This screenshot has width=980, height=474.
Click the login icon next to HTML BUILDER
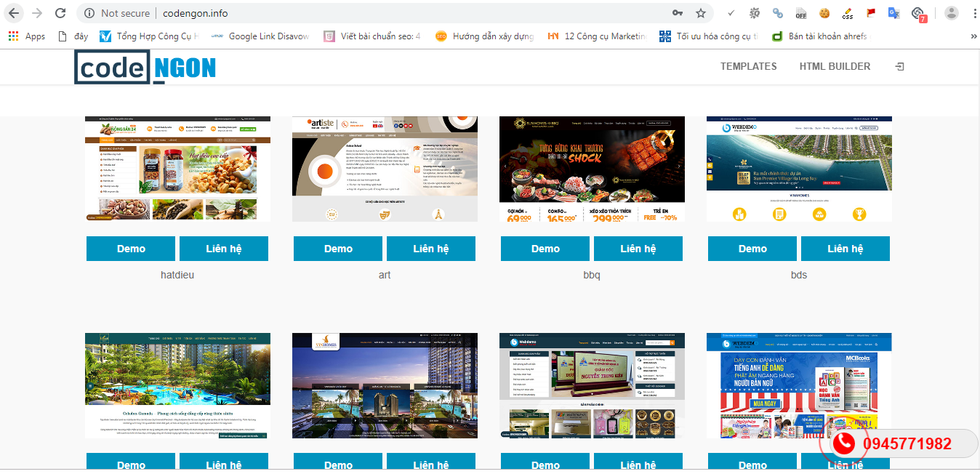coord(899,66)
